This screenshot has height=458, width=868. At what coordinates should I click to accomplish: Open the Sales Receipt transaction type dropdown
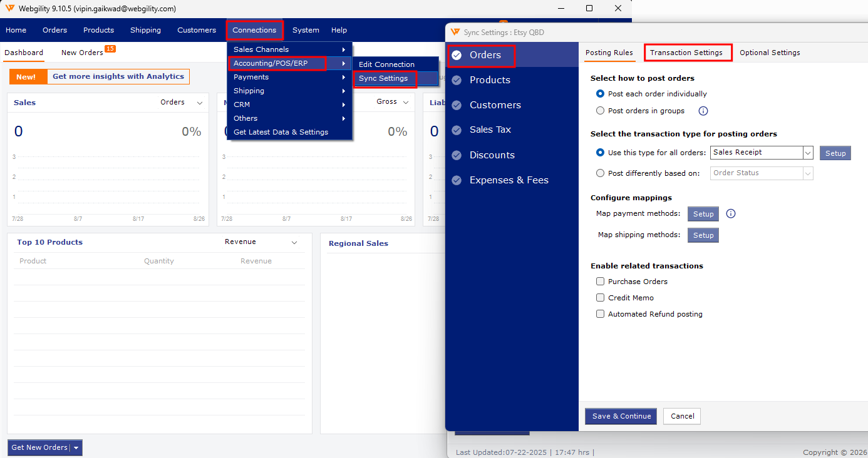pyautogui.click(x=762, y=153)
